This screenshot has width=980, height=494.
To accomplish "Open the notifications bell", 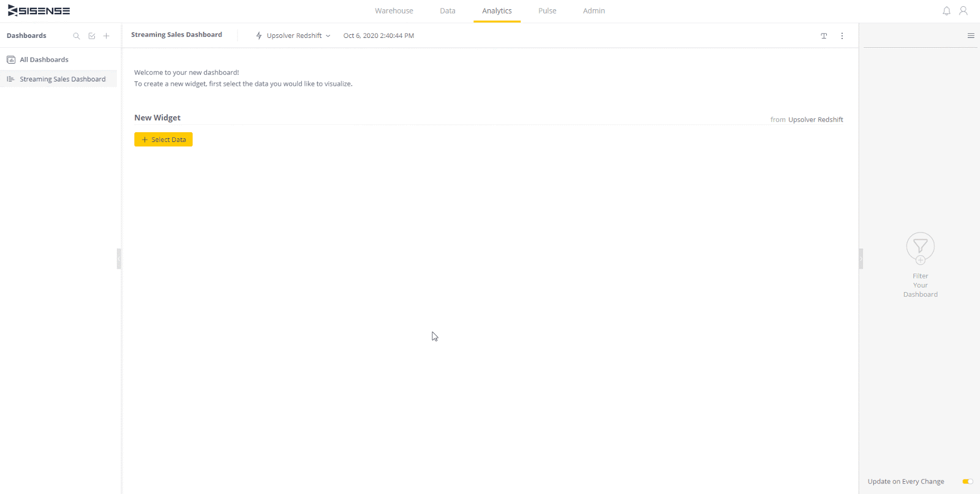I will point(946,11).
